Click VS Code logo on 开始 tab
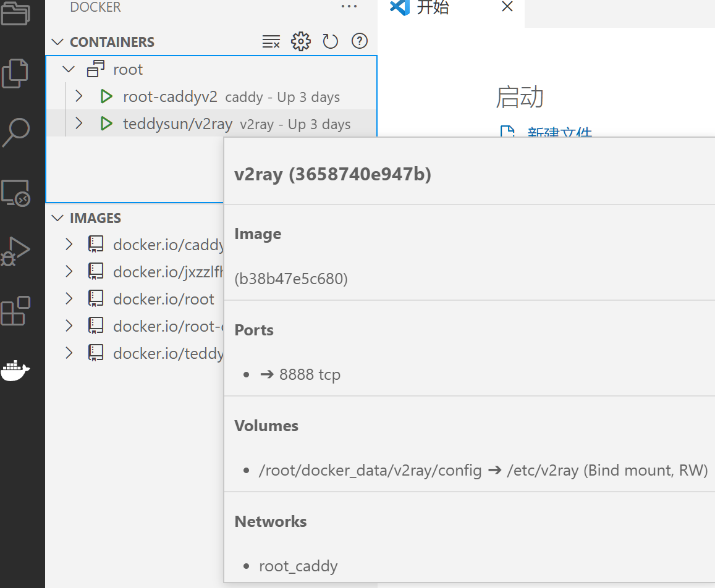The image size is (715, 588). point(399,7)
